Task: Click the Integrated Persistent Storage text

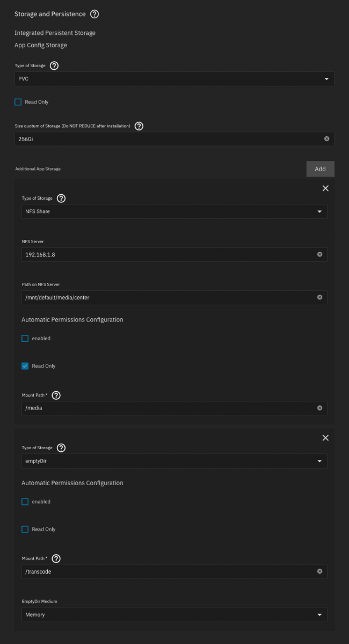Action: [55, 33]
